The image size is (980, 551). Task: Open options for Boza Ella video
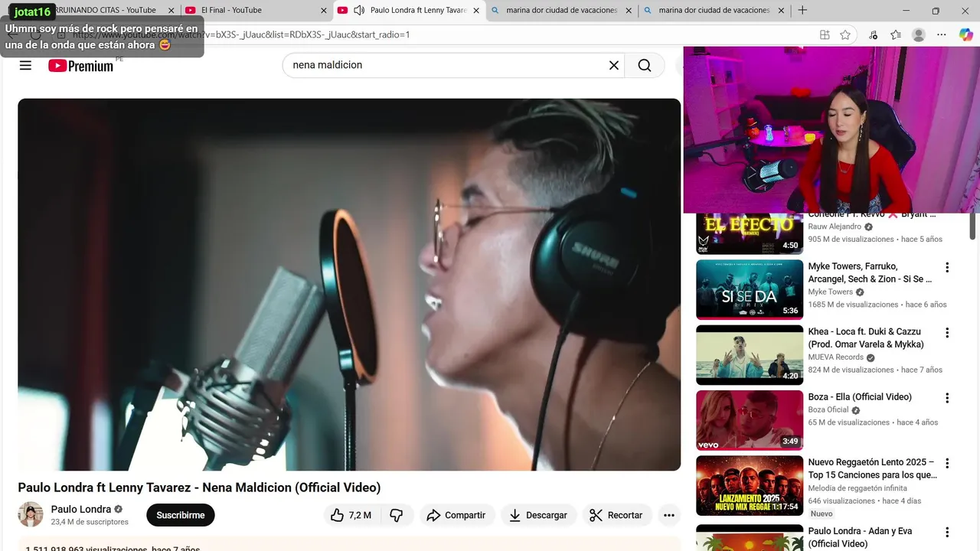click(x=947, y=398)
